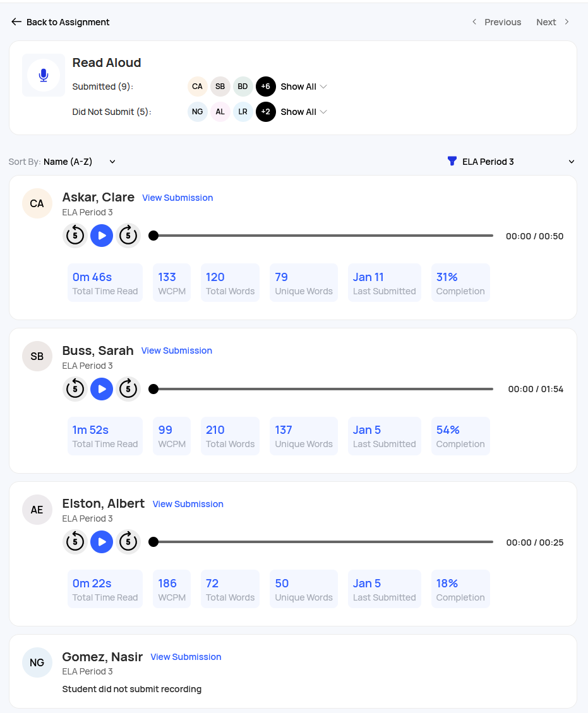The width and height of the screenshot is (588, 713).
Task: Click the Back to Assignment arrow
Action: point(16,22)
